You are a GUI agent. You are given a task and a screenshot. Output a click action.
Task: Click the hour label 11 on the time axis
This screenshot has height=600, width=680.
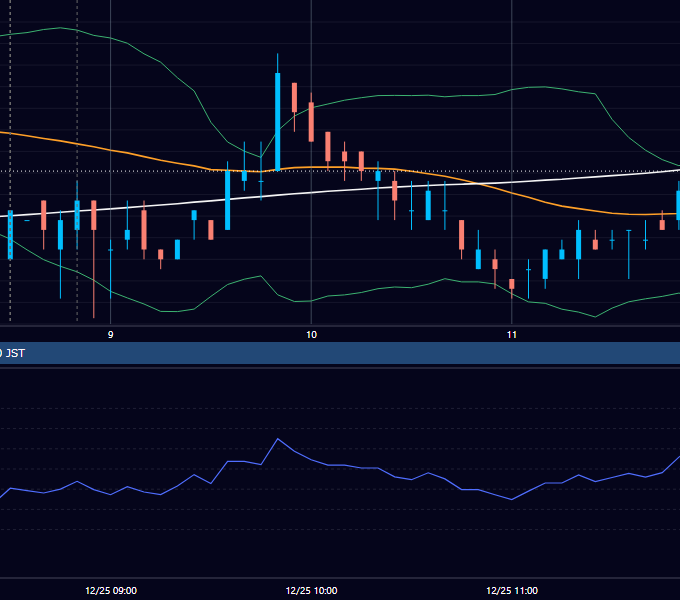[x=512, y=335]
